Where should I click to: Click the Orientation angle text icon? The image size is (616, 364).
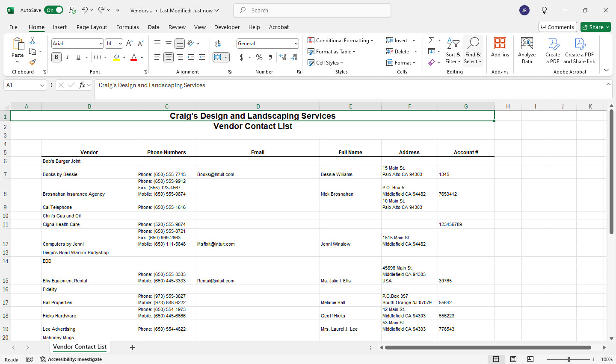(191, 44)
